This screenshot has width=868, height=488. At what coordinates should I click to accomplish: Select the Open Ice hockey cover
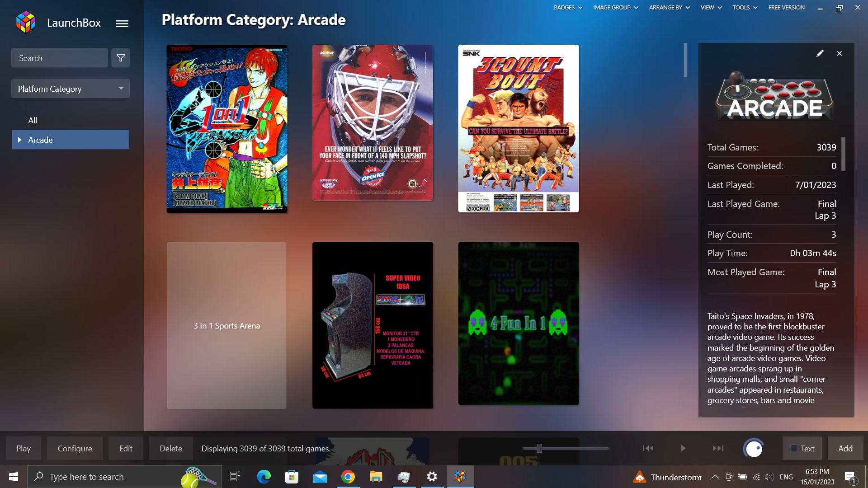(x=373, y=122)
